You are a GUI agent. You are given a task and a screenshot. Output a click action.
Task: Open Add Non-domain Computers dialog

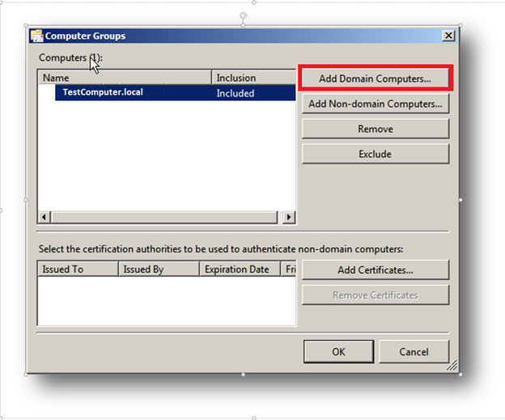point(376,104)
